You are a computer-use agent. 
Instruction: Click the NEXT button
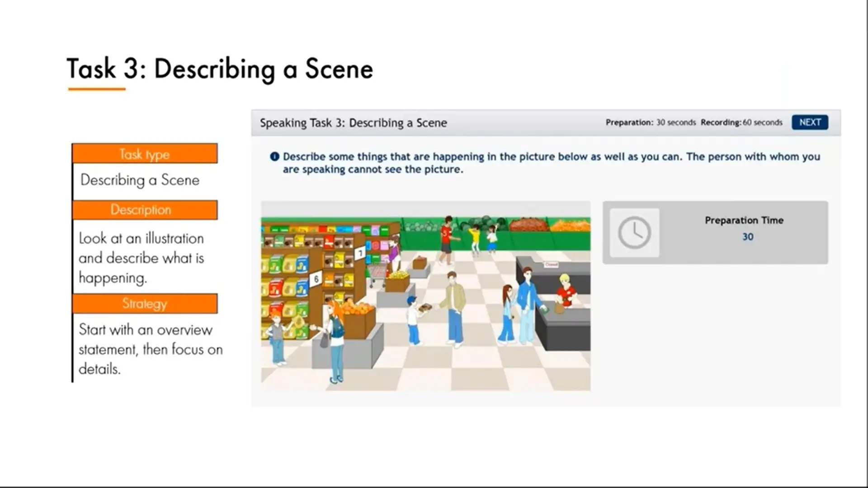pyautogui.click(x=810, y=122)
